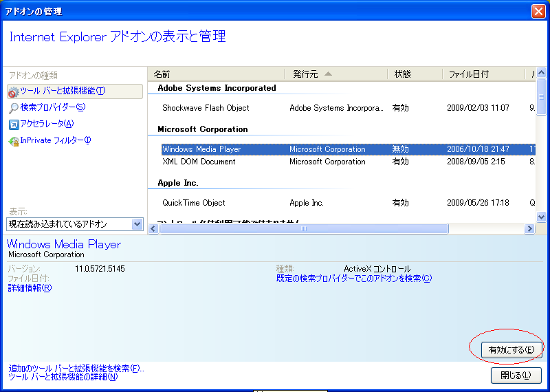Sort by 状態 column header
550x392 pixels.
coord(415,74)
